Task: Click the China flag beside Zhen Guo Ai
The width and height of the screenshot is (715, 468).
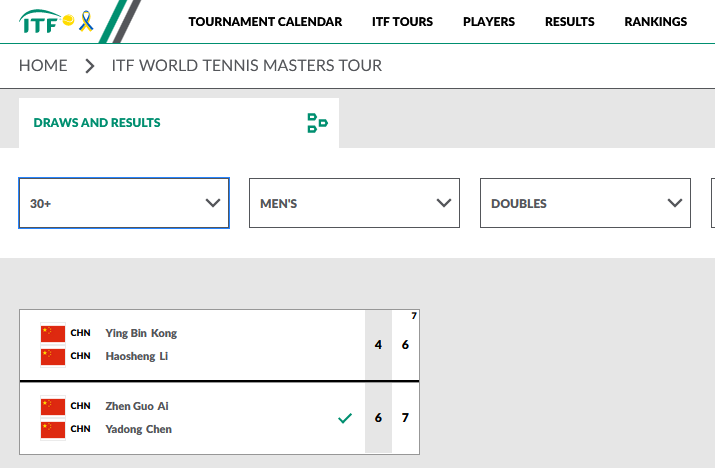Action: click(x=53, y=406)
